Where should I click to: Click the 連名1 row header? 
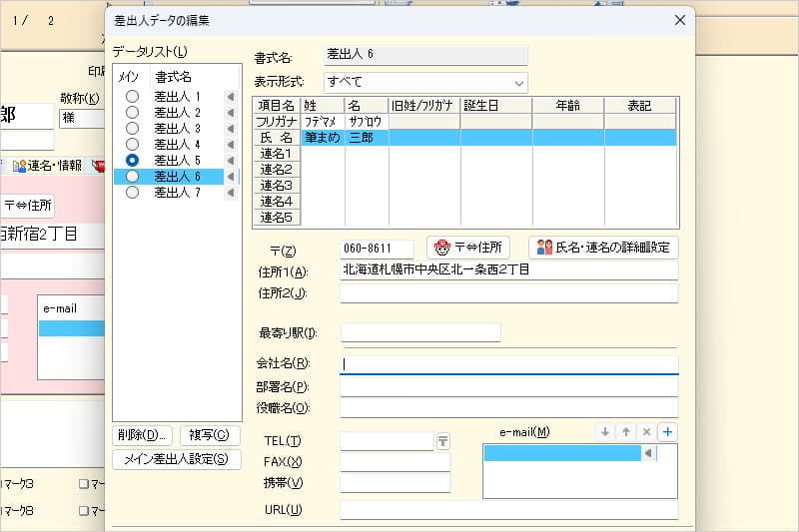[277, 154]
